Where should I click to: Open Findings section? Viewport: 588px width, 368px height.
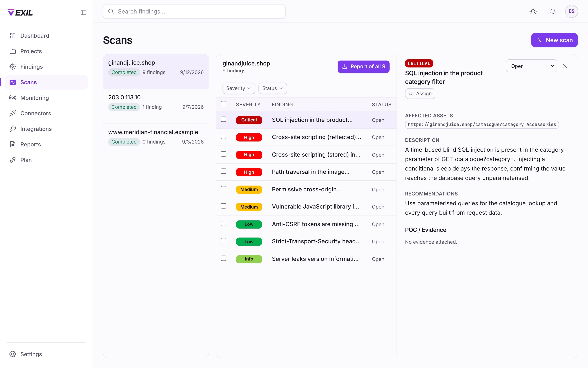[x=46, y=67]
